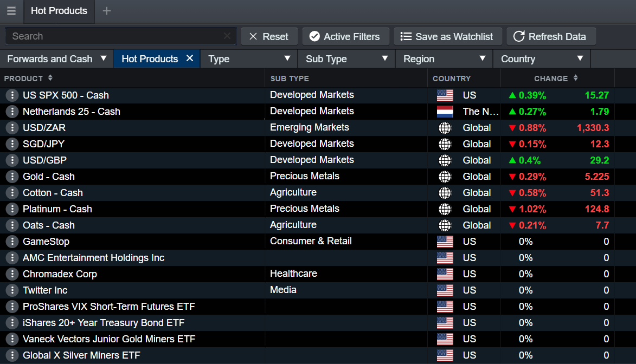636x364 pixels.
Task: Clear the search field with X icon
Action: tap(227, 36)
